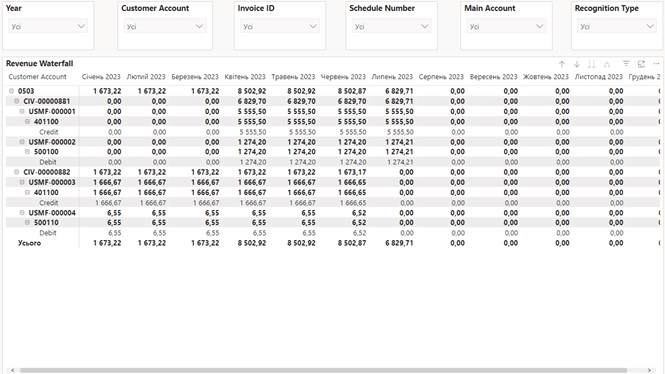Click the Липень 2023 column header

(392, 77)
